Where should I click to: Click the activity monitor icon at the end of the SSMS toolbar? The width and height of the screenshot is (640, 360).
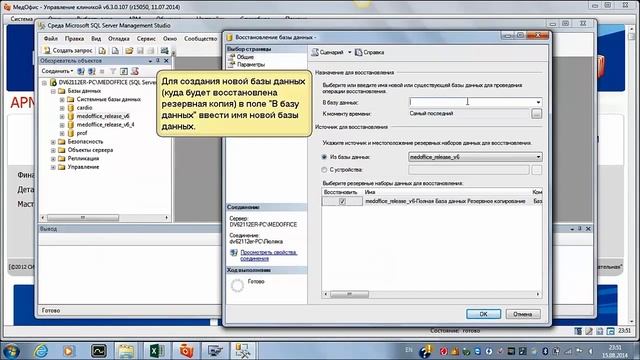164,51
